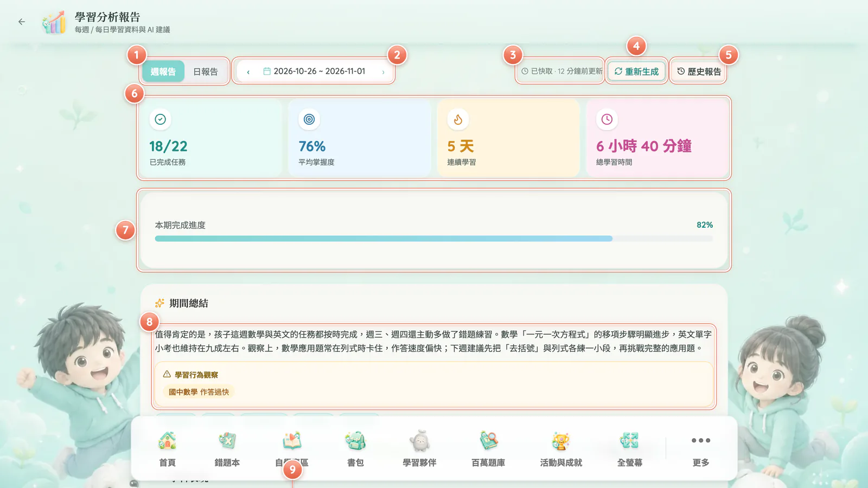
Task: Open 歷史報告 button
Action: coord(699,72)
